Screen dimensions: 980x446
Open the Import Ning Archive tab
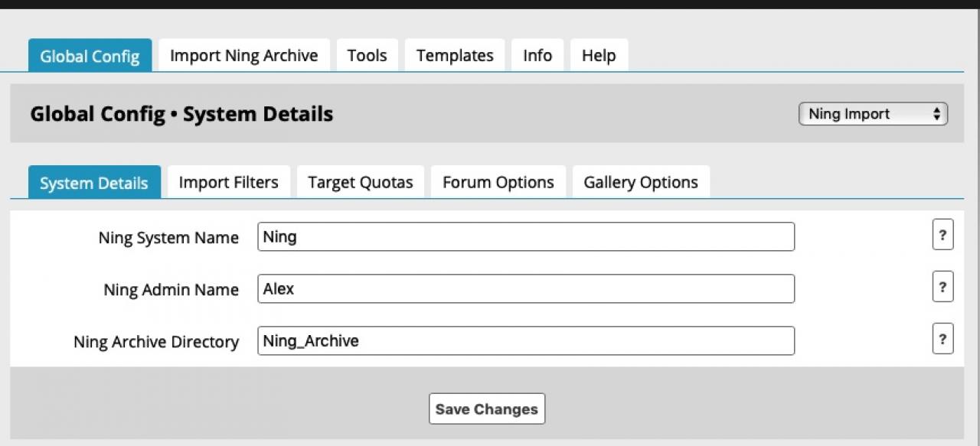243,56
